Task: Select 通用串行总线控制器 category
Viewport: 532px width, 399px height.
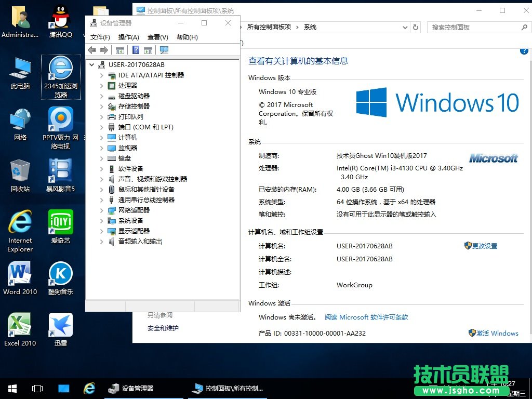Action: 146,200
